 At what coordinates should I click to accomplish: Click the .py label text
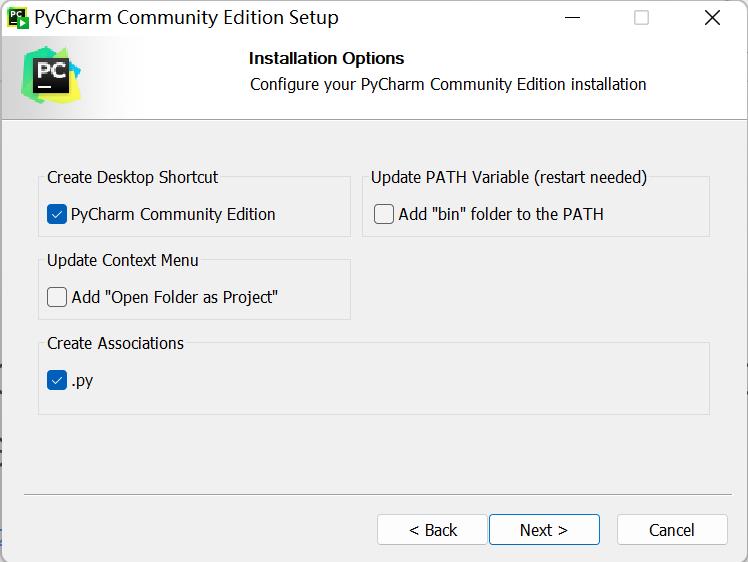(82, 381)
